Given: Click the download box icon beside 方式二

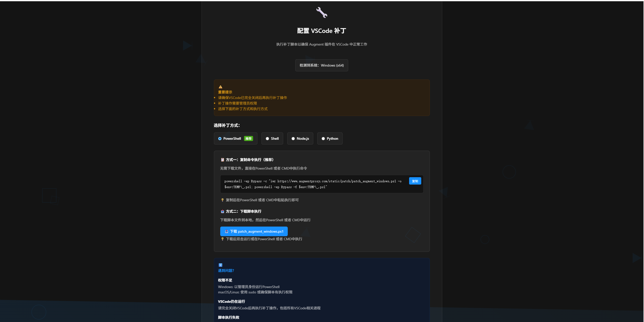Looking at the screenshot, I should [223, 211].
